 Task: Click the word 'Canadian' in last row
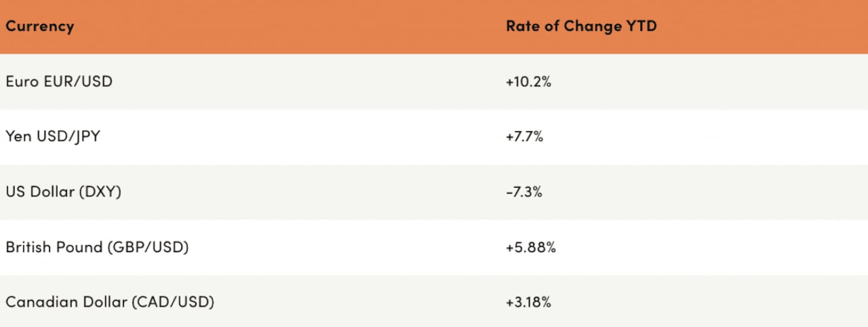[36, 302]
